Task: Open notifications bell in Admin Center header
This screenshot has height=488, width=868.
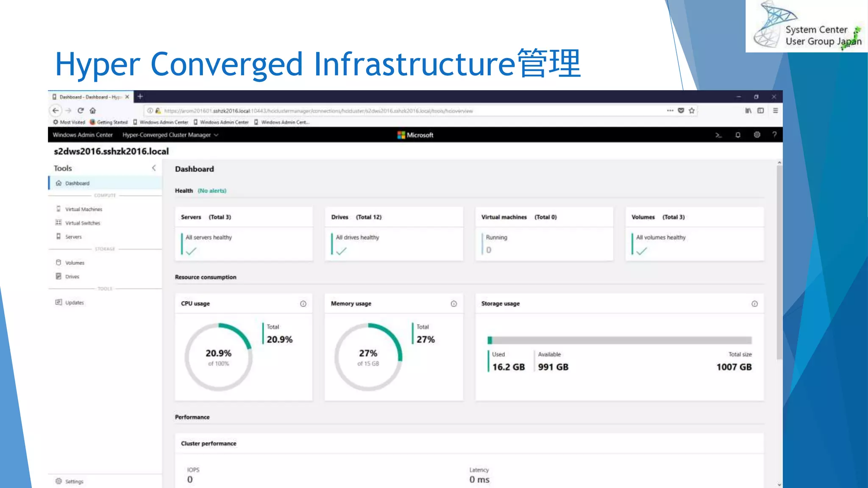Action: coord(738,135)
